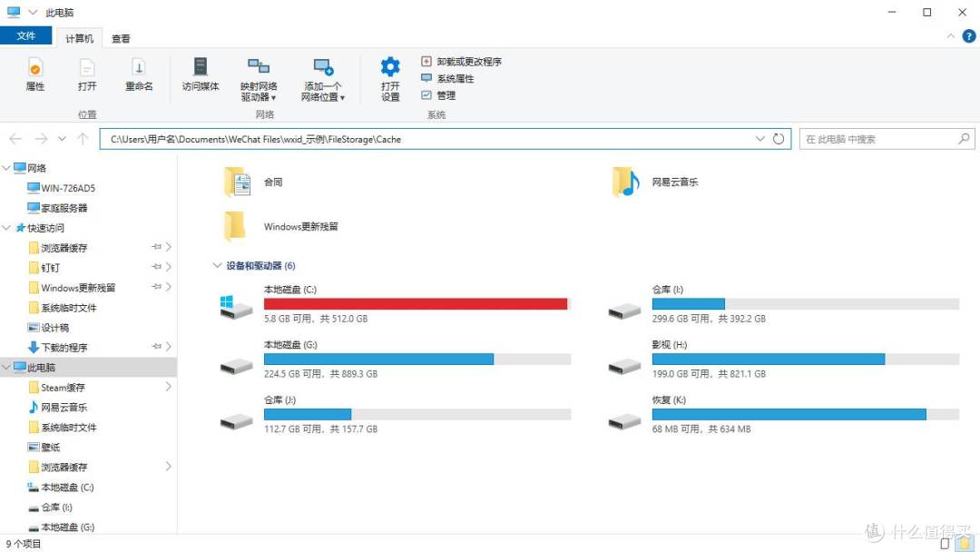Open the 属性 properties ribbon button
This screenshot has height=552, width=980.
35,74
